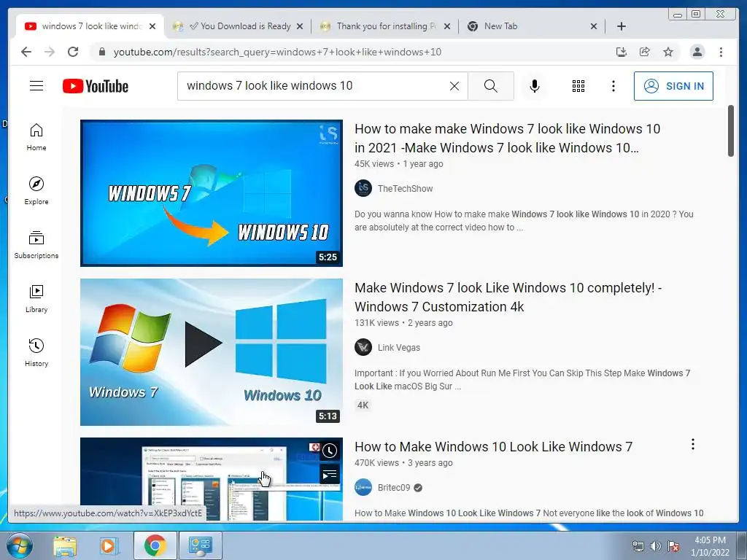Click the share this page icon
Image resolution: width=747 pixels, height=560 pixels.
coord(645,52)
